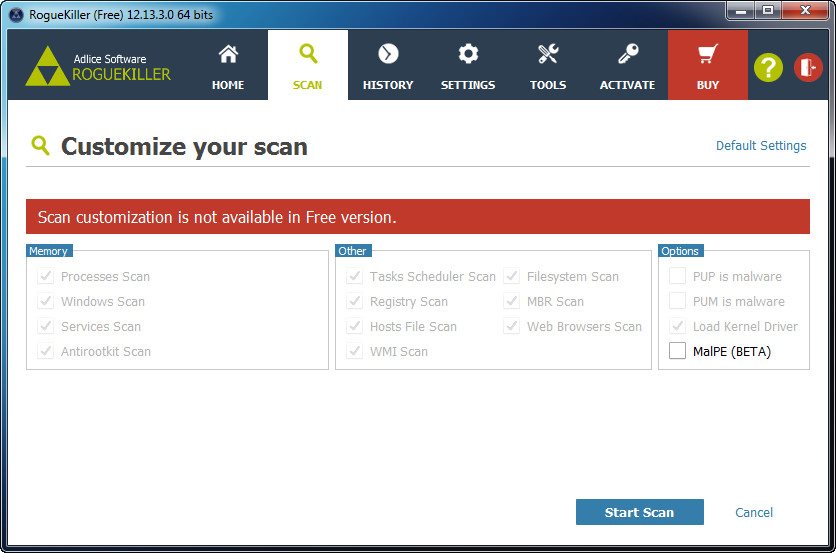Viewport: 836px width, 553px height.
Task: Toggle the Processes Scan checkbox
Action: pos(46,276)
